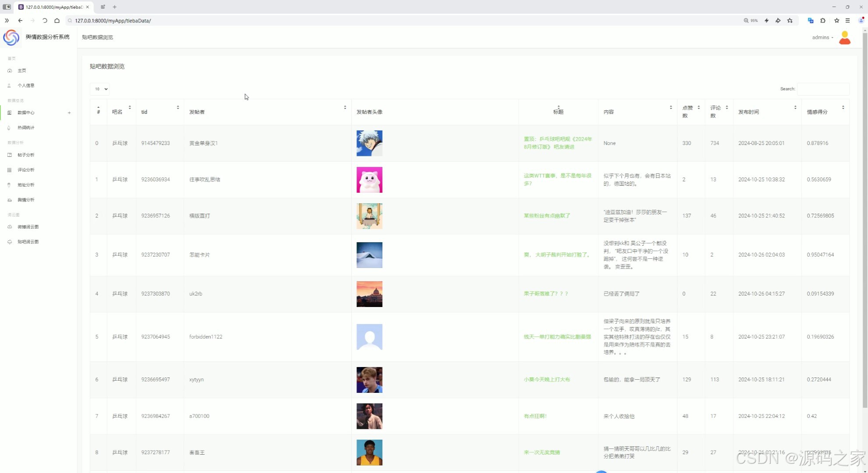The width and height of the screenshot is (868, 473).
Task: Click the 贴吧词云图 cloud icon
Action: point(10,242)
